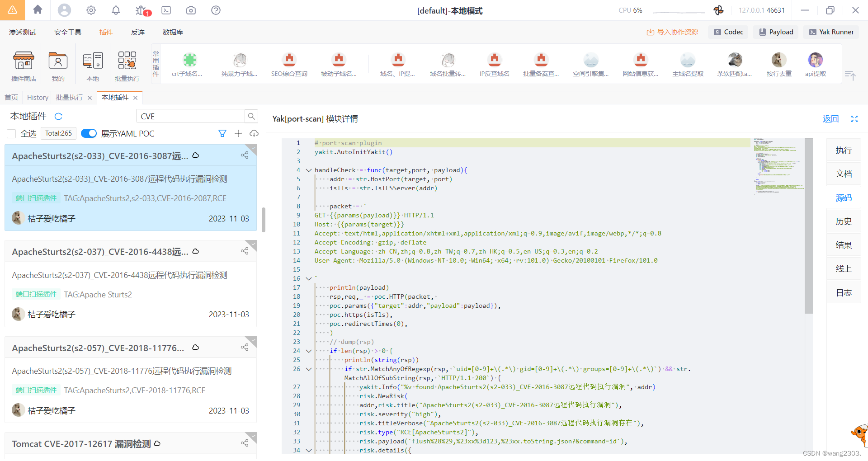Open the 文档 side tab
Viewport: 868px width, 461px height.
(844, 174)
